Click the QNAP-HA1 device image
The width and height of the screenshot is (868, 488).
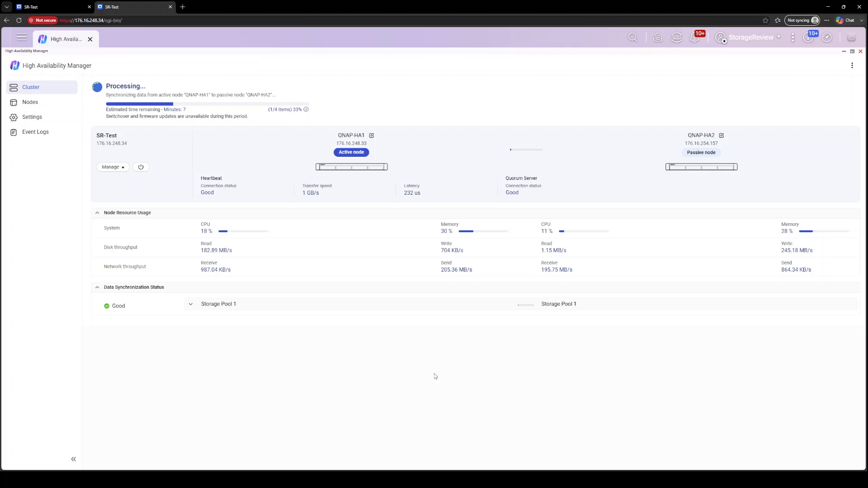coord(351,167)
